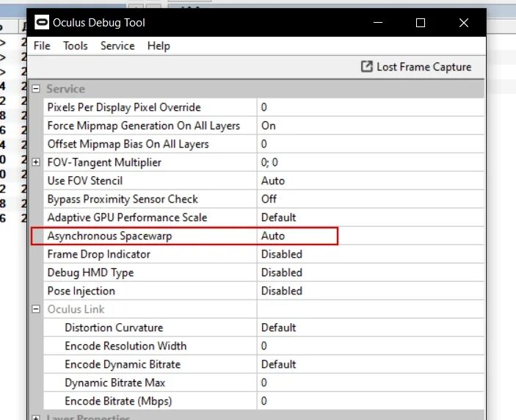Open the Tools menu
Screen dimensions: 516x420
[76, 46]
